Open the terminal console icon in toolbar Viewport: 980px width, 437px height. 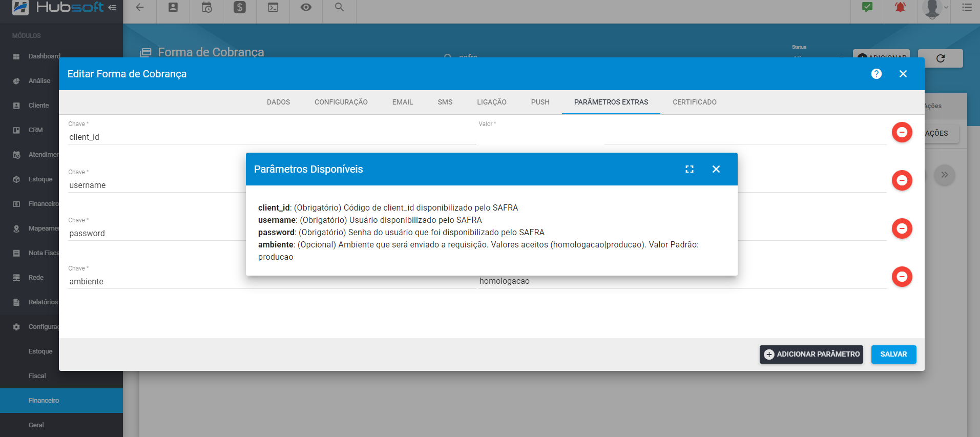273,7
